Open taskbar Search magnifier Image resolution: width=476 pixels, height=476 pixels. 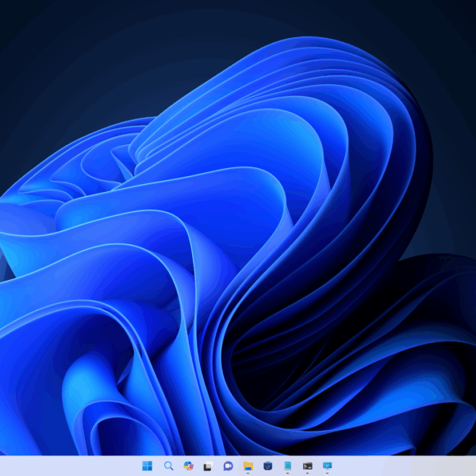pyautogui.click(x=168, y=466)
